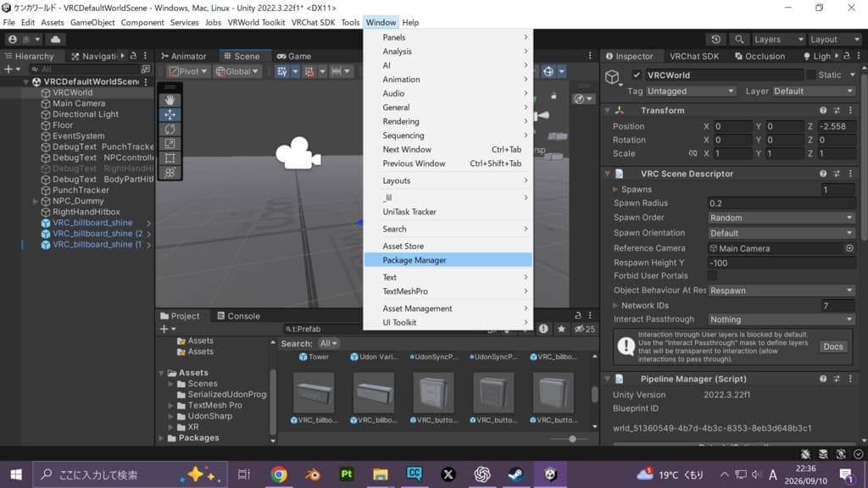Switch to the Console tab
The width and height of the screenshot is (868, 488).
(x=238, y=316)
